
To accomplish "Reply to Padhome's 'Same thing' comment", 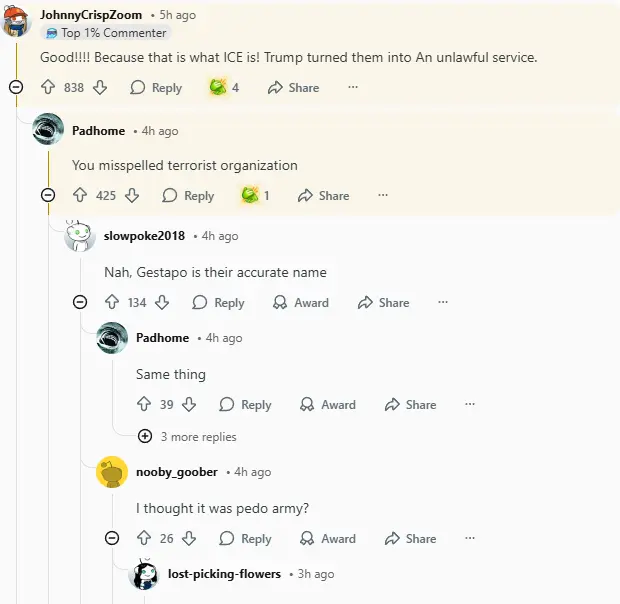I will click(x=245, y=405).
